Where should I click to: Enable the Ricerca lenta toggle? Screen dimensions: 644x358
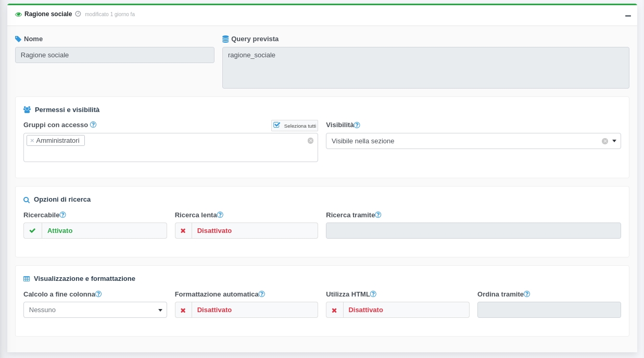point(246,231)
